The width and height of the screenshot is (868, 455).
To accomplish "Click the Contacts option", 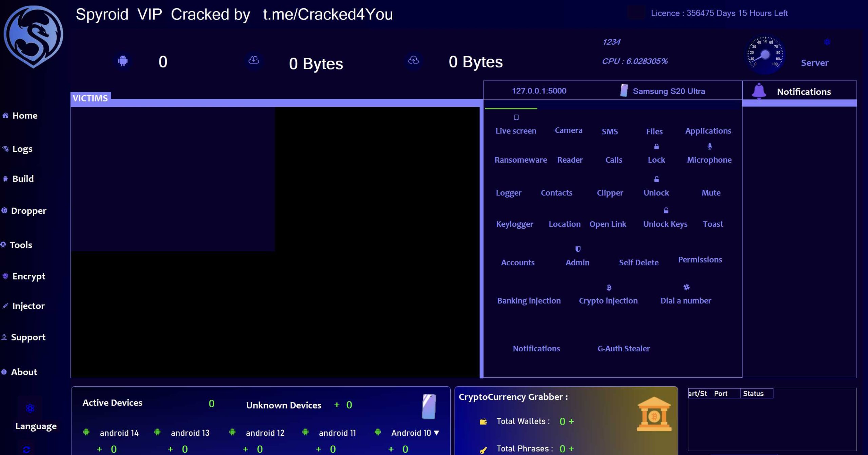I will (x=556, y=193).
